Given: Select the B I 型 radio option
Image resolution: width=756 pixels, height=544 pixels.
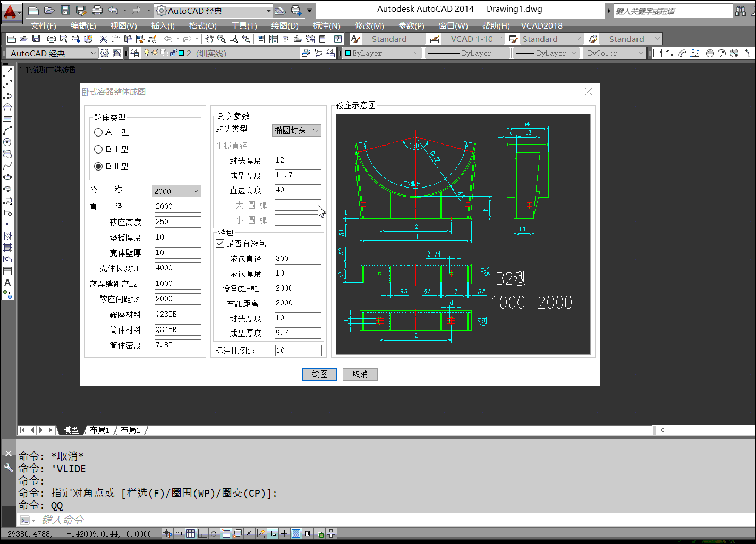Looking at the screenshot, I should [x=98, y=149].
